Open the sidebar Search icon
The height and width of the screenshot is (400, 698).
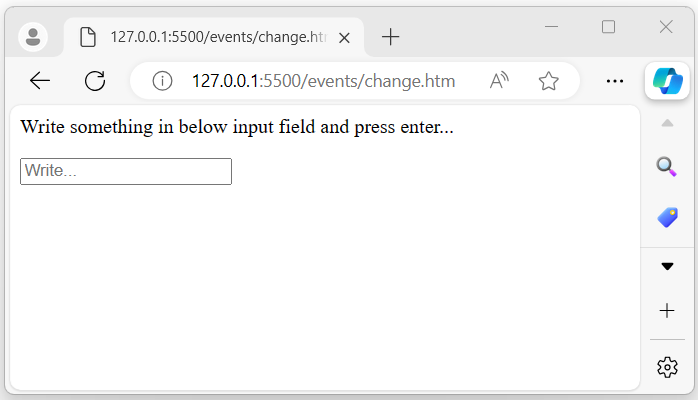(667, 167)
